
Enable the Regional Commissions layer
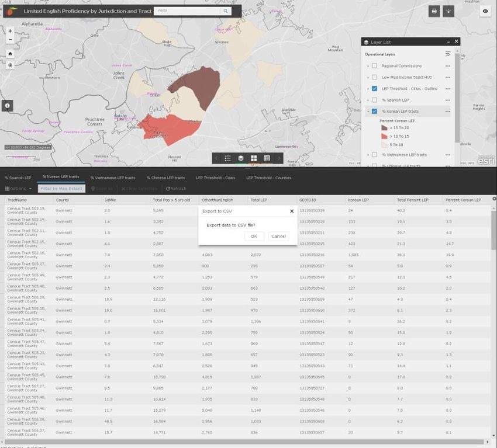tap(374, 66)
